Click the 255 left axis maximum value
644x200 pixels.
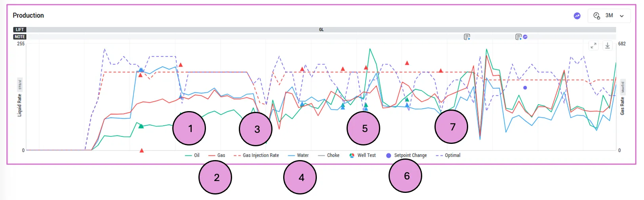click(21, 44)
